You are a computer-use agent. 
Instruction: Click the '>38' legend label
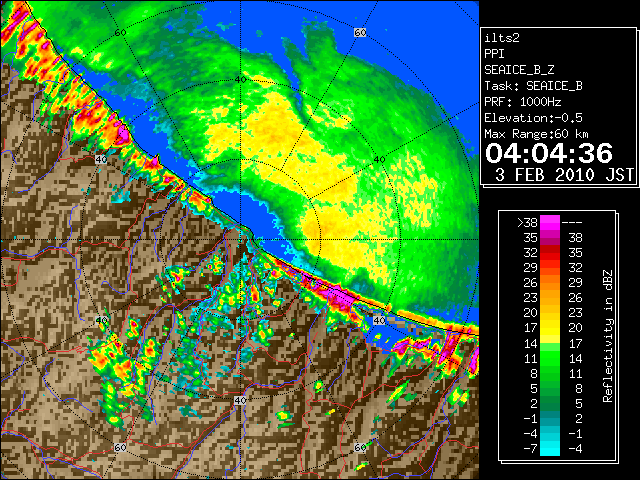pos(527,223)
